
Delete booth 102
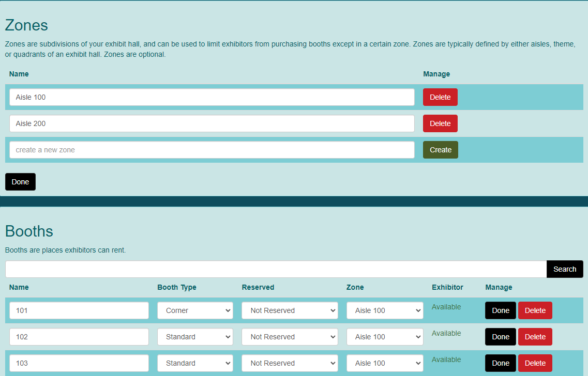click(x=535, y=337)
